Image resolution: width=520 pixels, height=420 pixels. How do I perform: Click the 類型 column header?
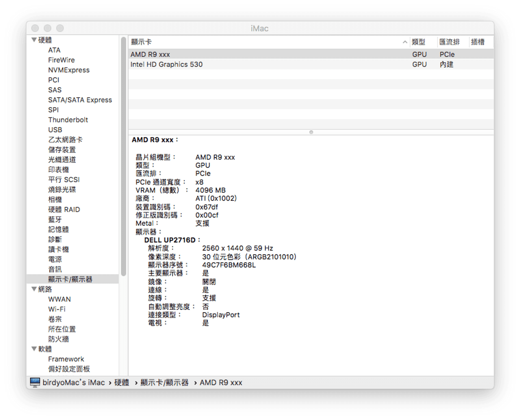[419, 42]
